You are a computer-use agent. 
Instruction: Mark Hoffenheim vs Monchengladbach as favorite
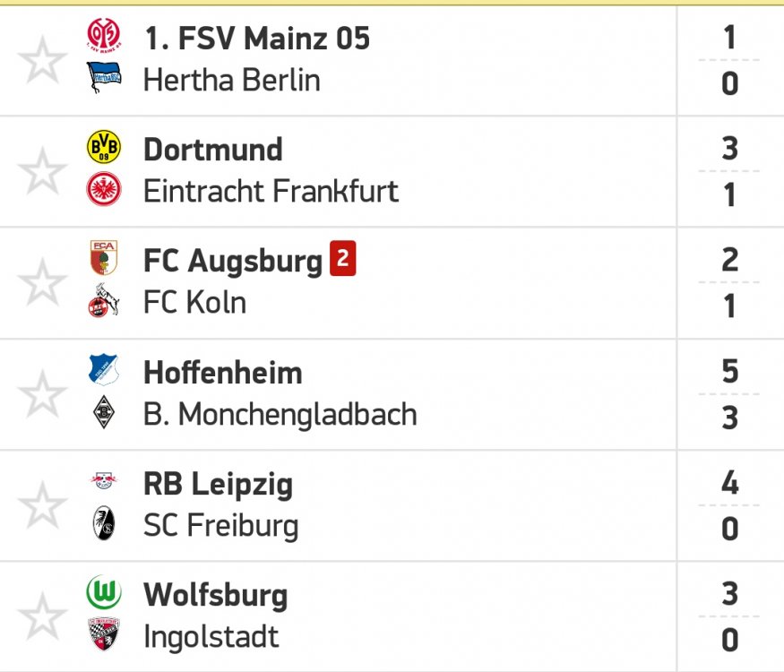tap(42, 394)
